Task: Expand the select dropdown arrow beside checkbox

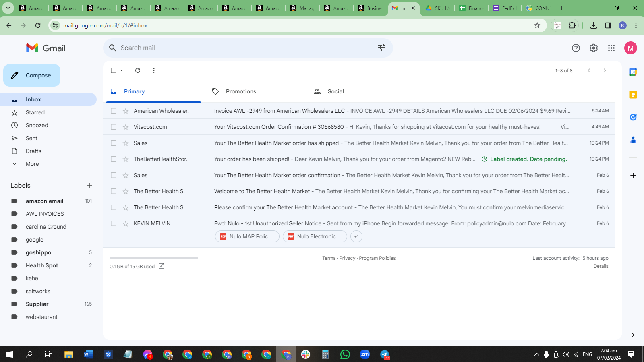Action: (x=122, y=70)
